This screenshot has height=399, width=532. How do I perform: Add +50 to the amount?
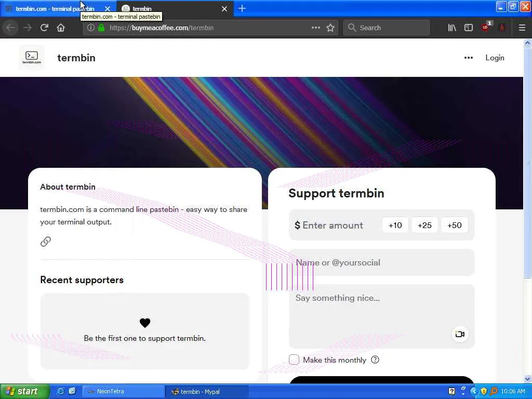pos(454,225)
